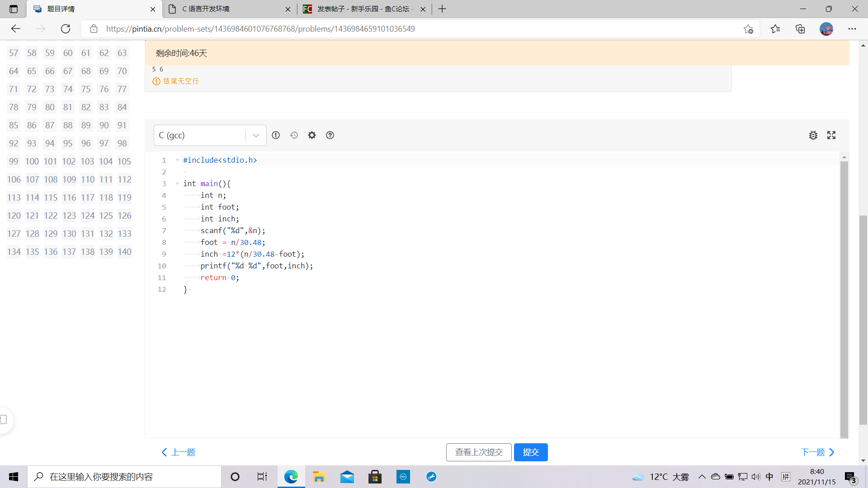Image resolution: width=868 pixels, height=488 pixels.
Task: Open editor settings gear icon
Action: click(x=312, y=135)
